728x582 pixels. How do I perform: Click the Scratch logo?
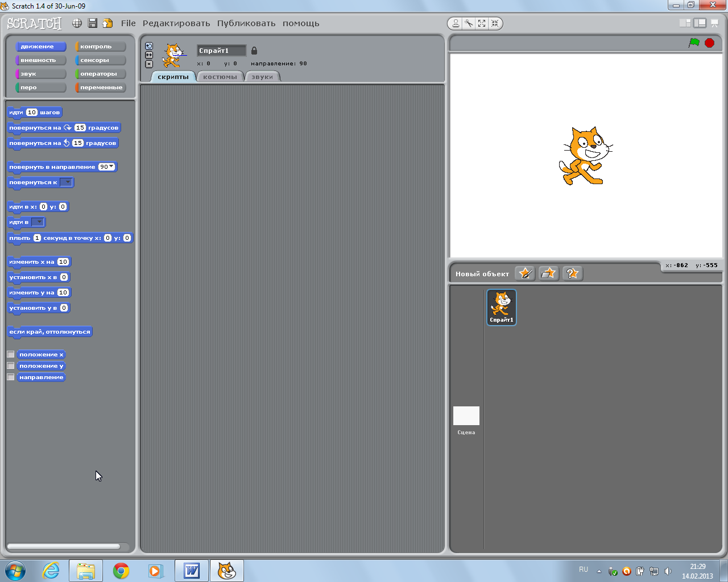click(x=34, y=23)
